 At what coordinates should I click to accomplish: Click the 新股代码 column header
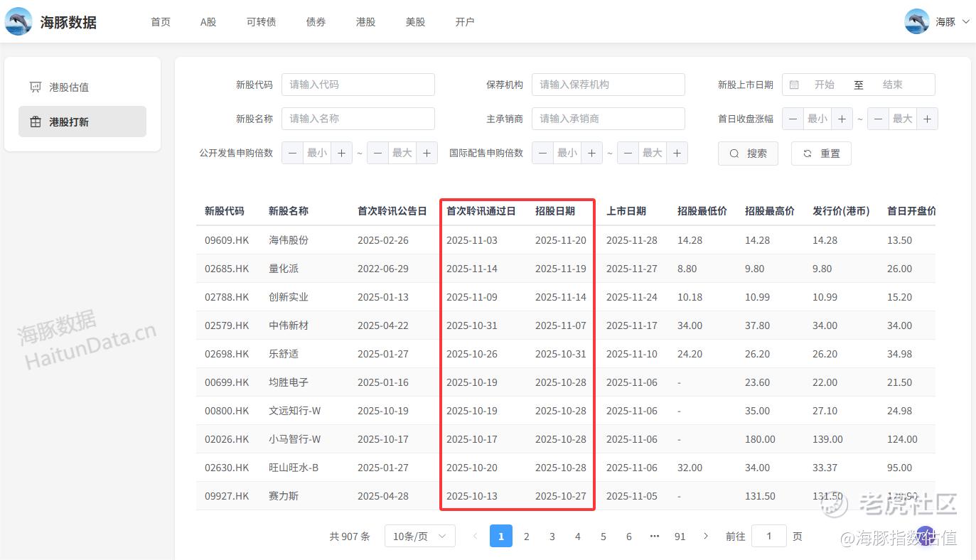pos(225,211)
